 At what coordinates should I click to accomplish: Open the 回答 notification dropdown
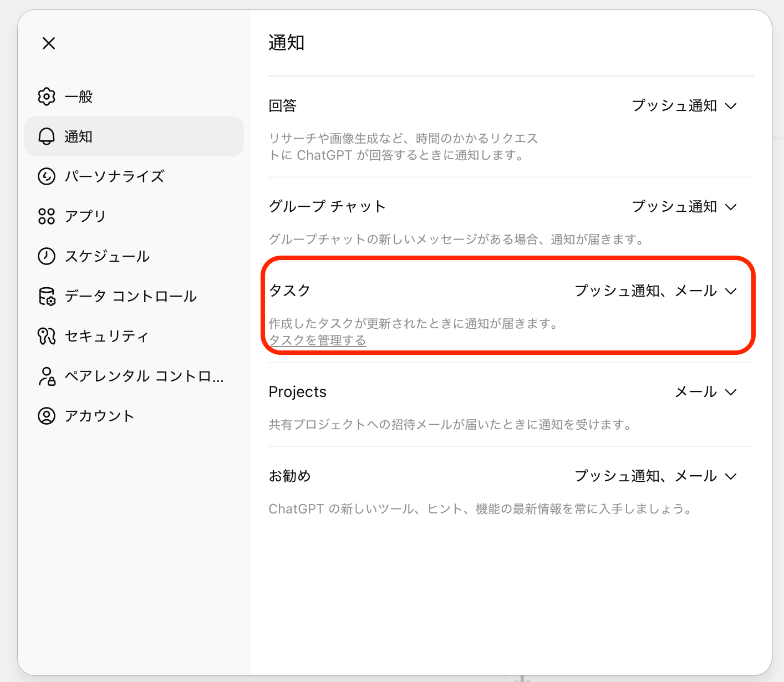click(x=684, y=106)
